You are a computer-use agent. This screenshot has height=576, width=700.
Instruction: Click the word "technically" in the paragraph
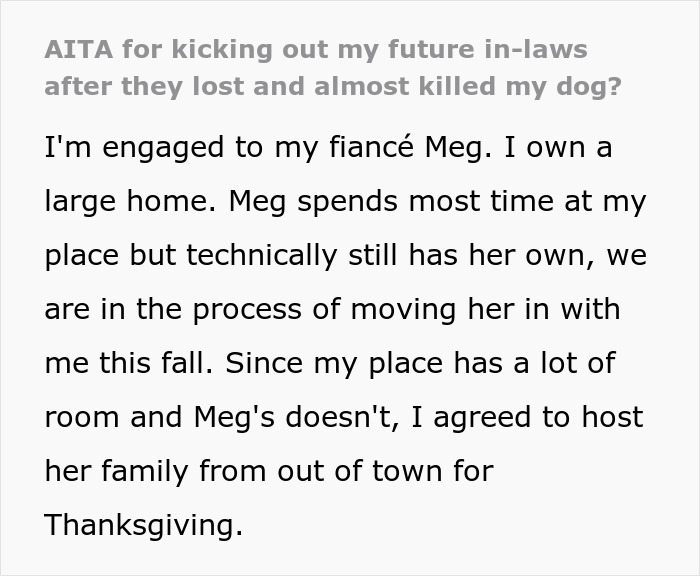point(291,255)
